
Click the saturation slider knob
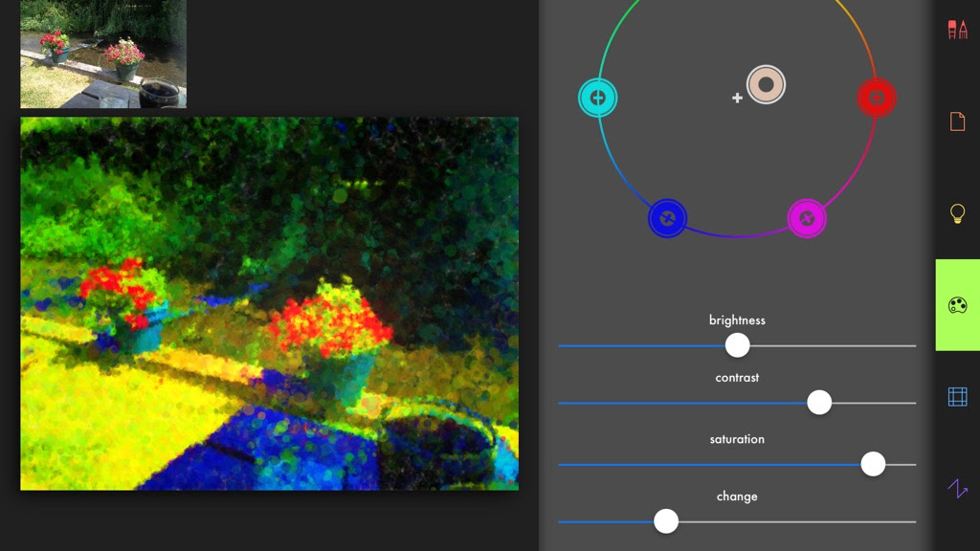click(873, 464)
